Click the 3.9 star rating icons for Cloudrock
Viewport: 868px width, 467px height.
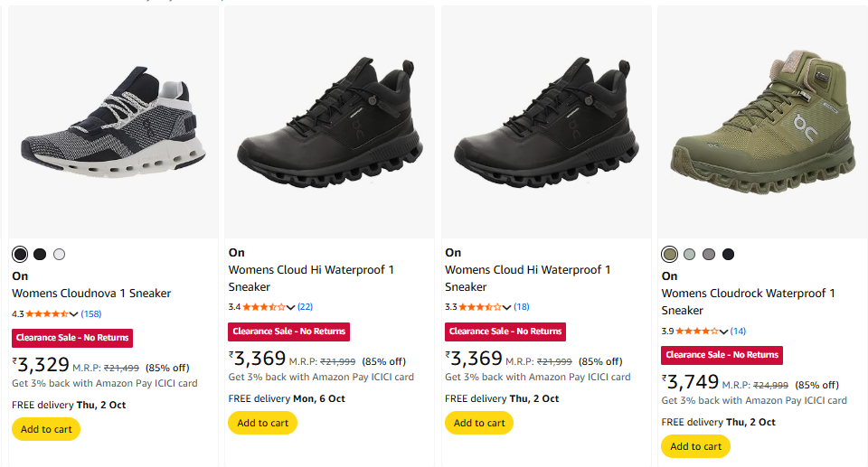tap(696, 332)
